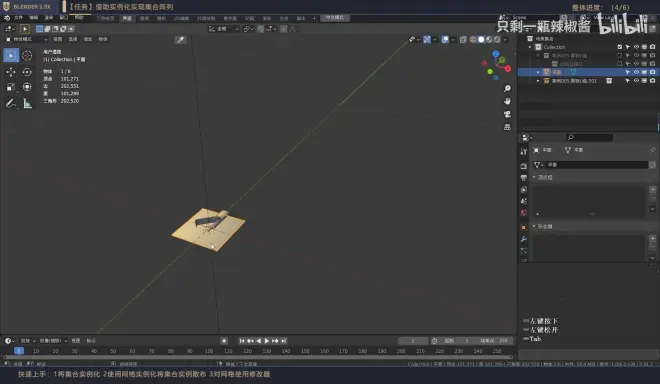660x384 pixels.
Task: Toggle viewport overlays button
Action: click(445, 39)
